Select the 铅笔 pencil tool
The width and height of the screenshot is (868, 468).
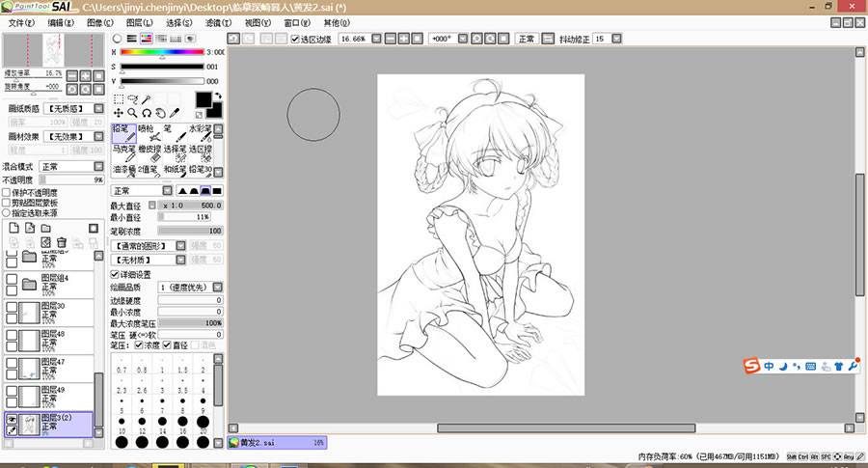tap(124, 133)
